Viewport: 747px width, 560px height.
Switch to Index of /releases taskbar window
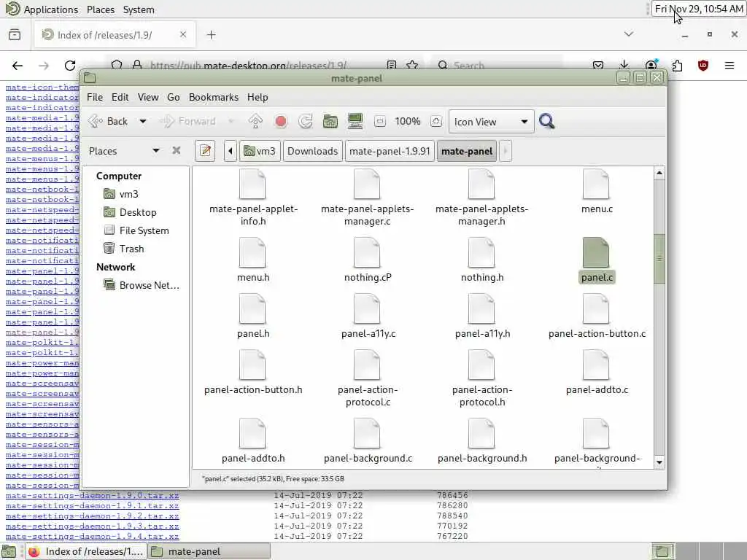(86, 551)
